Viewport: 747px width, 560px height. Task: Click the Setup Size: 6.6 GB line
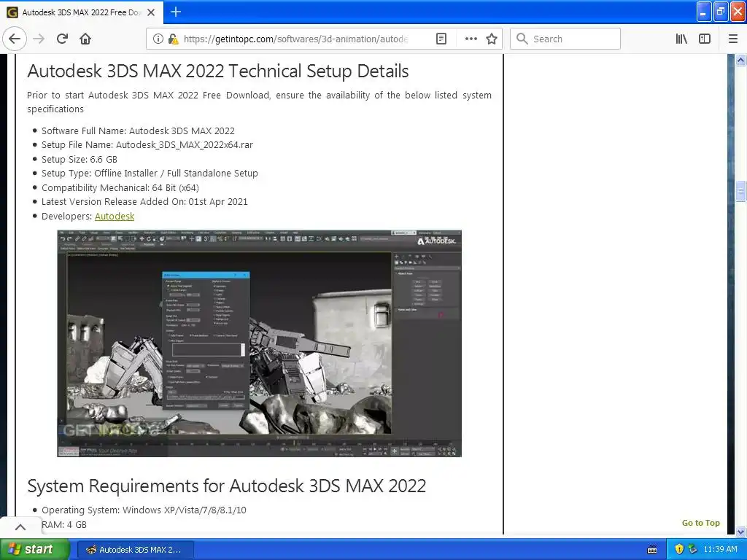[x=79, y=159]
